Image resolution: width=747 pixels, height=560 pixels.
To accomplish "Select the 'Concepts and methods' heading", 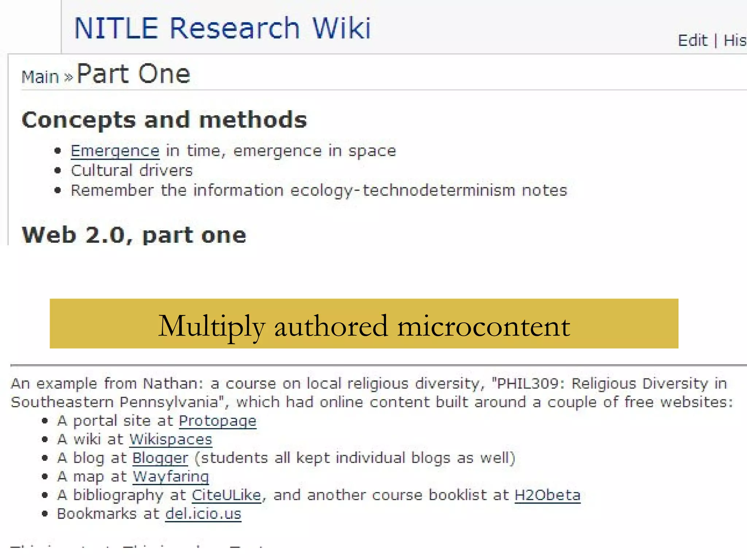I will [165, 120].
